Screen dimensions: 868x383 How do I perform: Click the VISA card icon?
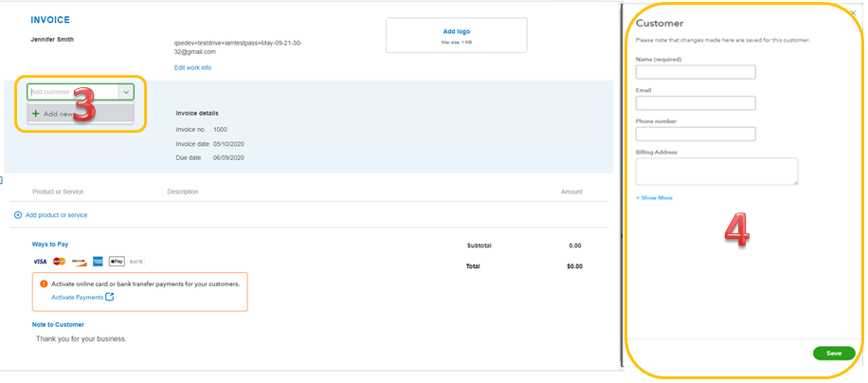[40, 262]
